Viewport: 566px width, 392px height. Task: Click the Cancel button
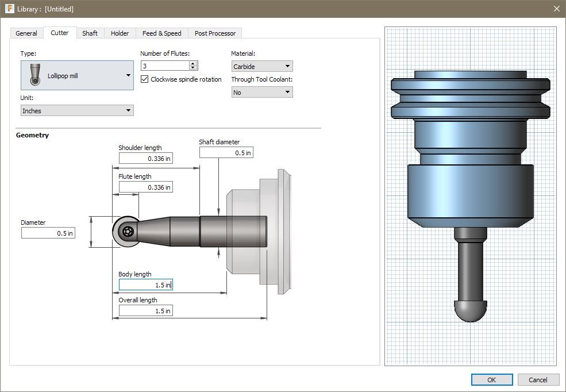(538, 380)
